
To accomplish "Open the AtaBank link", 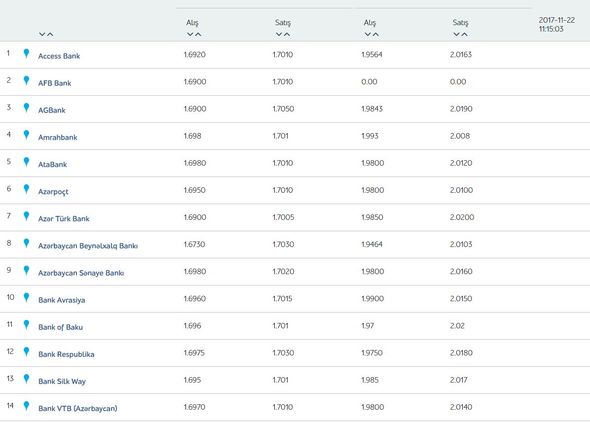I will point(53,164).
